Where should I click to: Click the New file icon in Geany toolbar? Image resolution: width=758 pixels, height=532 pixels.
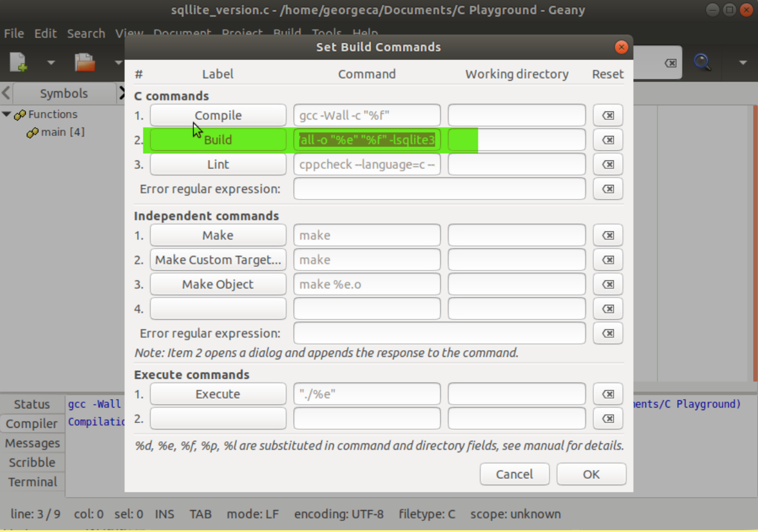coord(18,62)
